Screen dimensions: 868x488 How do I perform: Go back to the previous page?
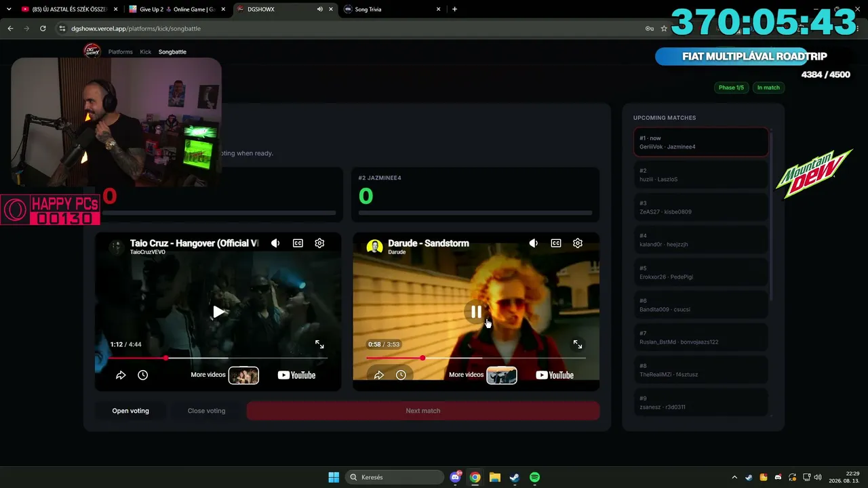[10, 28]
